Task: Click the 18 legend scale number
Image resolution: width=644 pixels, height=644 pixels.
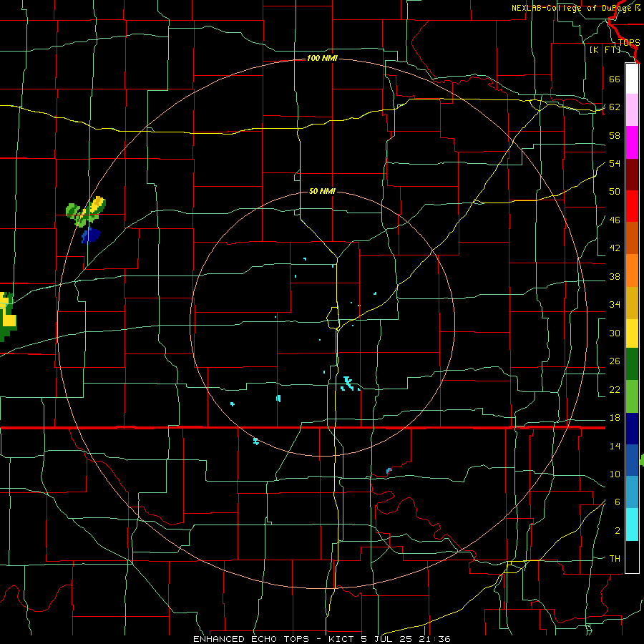Action: click(615, 418)
